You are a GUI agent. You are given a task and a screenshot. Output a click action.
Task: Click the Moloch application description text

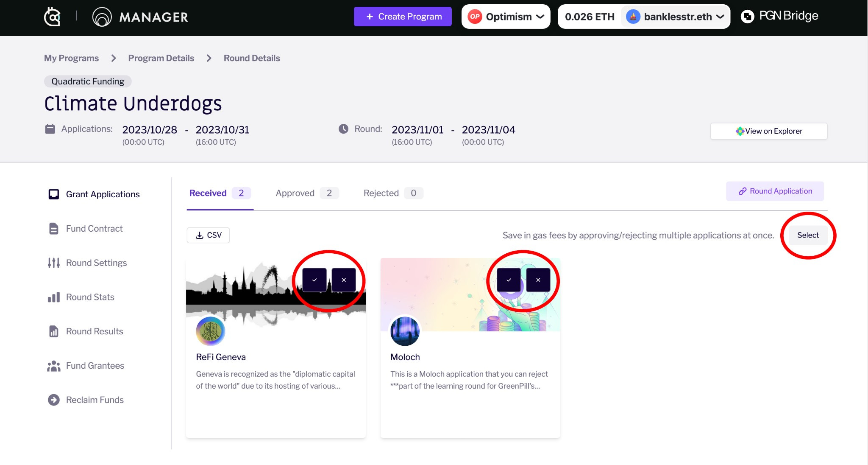pos(469,380)
